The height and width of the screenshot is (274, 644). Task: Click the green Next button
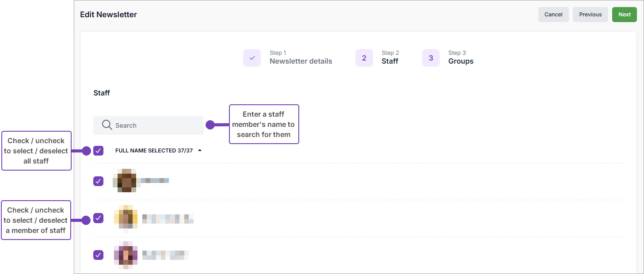624,15
